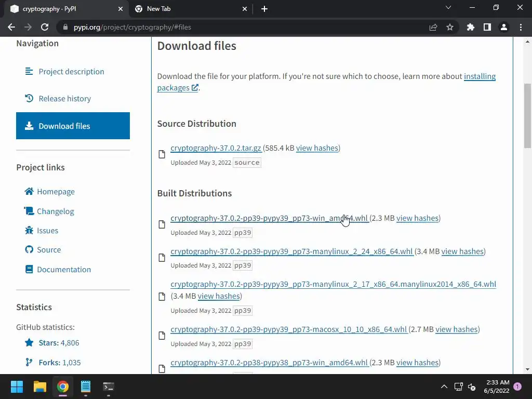This screenshot has height=399, width=532.
Task: View hashes for pp38 win_amd64 wheel
Action: (418, 363)
